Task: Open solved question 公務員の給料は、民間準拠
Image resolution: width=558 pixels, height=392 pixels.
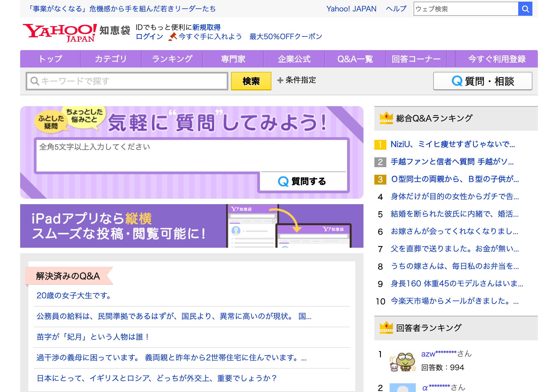Action: [174, 316]
